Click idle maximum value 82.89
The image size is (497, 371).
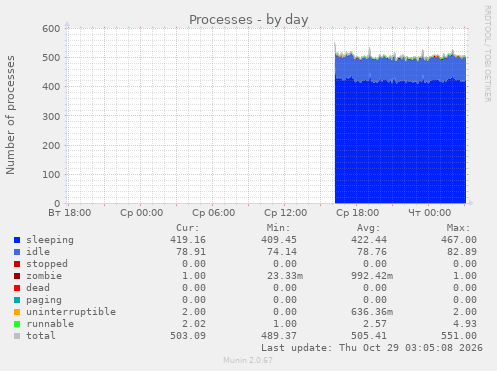point(462,252)
